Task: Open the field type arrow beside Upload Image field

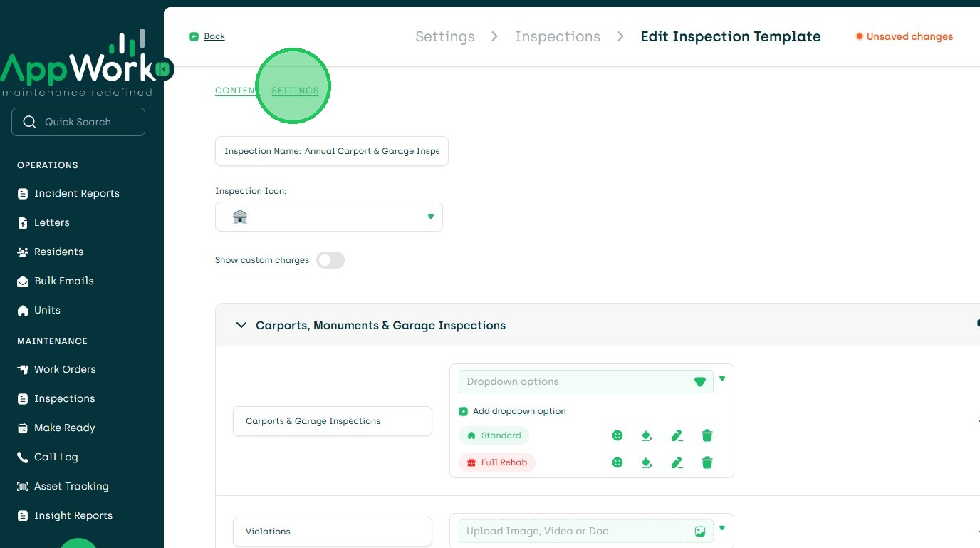Action: click(x=722, y=528)
